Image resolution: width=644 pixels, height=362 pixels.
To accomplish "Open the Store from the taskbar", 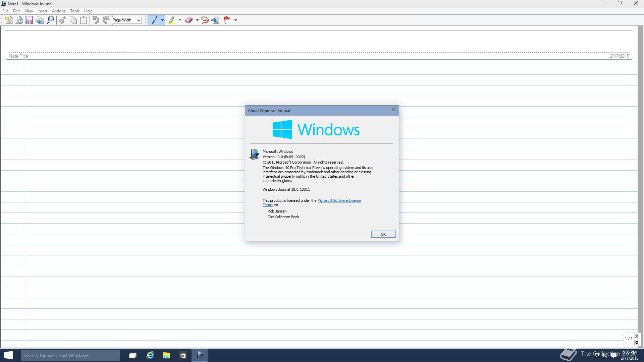I will 183,355.
